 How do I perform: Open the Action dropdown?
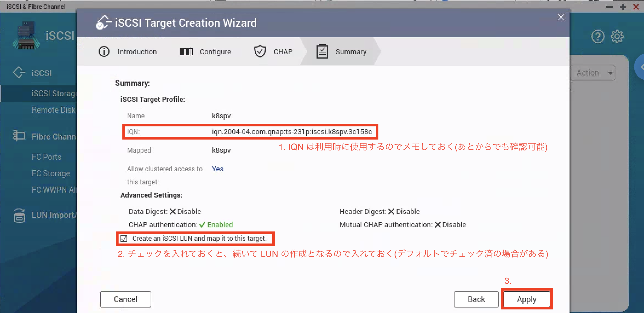[594, 73]
